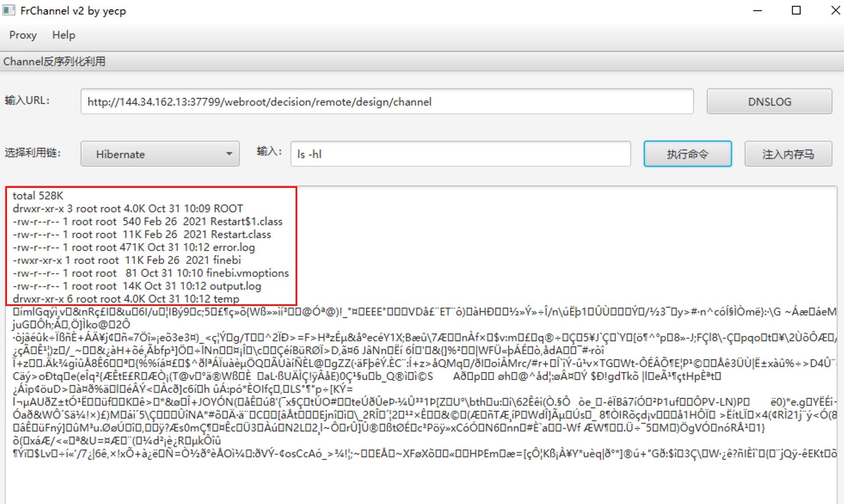844x504 pixels.
Task: Click the command input field containing ls -hl
Action: (x=460, y=154)
